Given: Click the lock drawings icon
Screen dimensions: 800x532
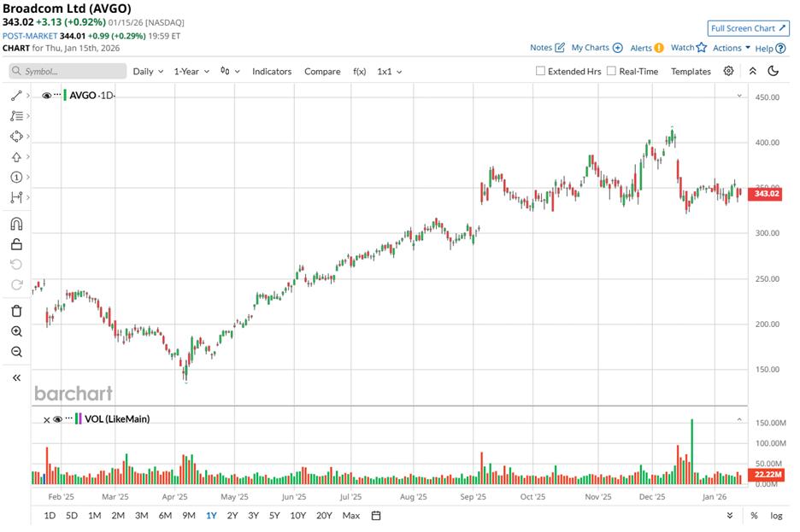Looking at the screenshot, I should [x=16, y=245].
